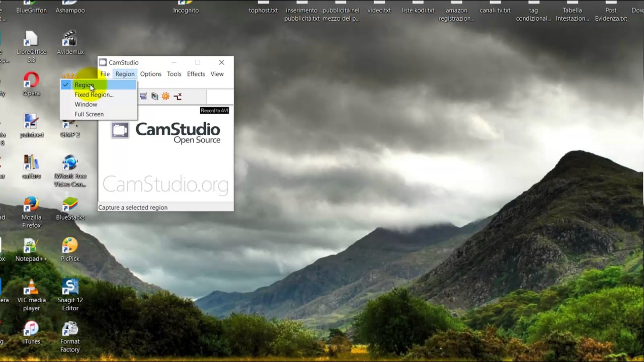
Task: Click the red step-and-x toolbar icon
Action: click(x=178, y=96)
